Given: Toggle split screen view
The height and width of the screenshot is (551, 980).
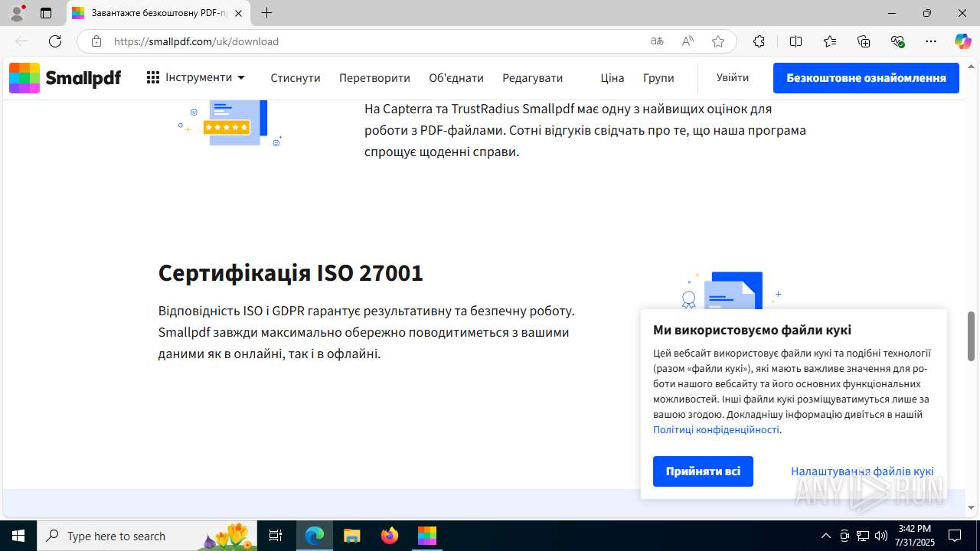Looking at the screenshot, I should click(x=795, y=41).
